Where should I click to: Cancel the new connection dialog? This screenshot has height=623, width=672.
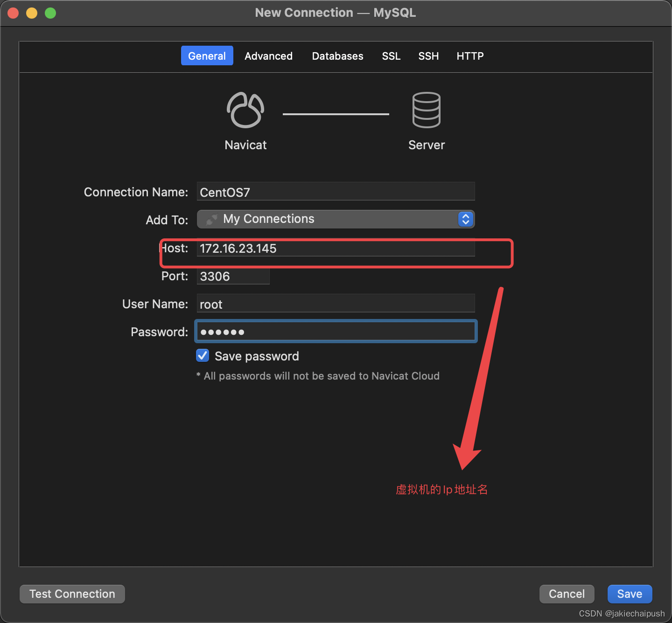567,594
